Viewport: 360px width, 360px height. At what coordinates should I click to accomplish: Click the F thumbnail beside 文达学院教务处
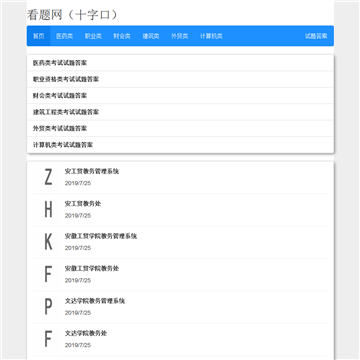[x=48, y=339]
